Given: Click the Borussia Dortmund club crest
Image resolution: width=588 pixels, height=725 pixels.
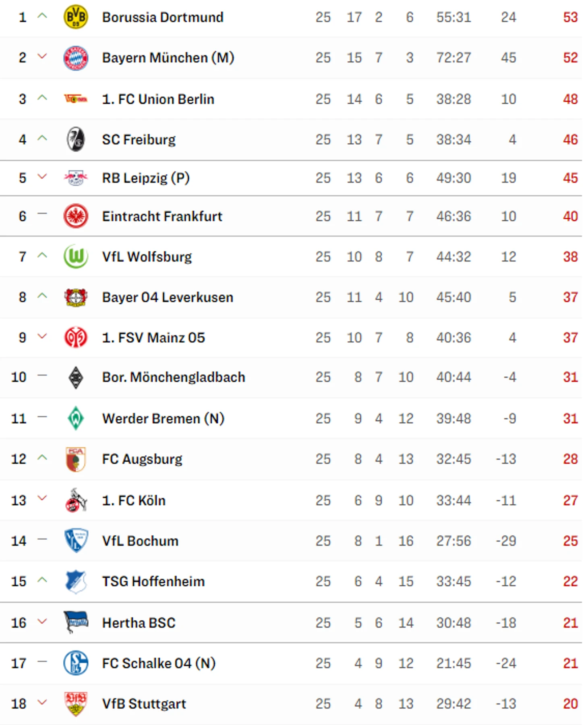Looking at the screenshot, I should coord(76,17).
